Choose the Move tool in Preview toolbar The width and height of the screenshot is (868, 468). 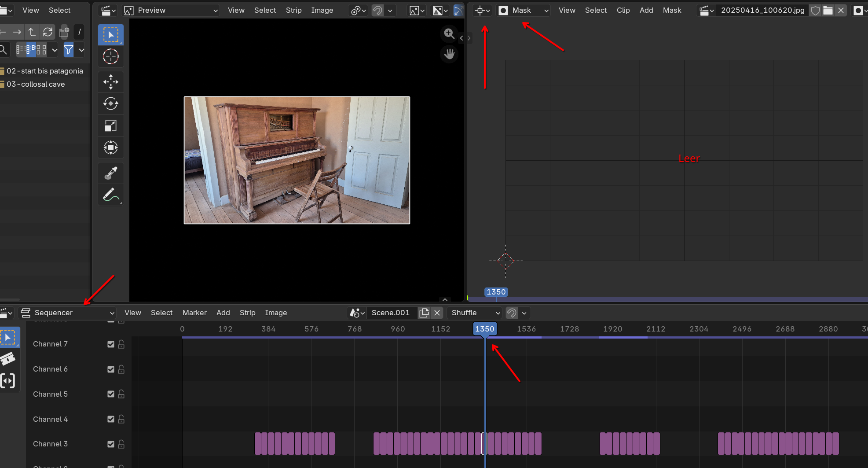[x=110, y=82]
